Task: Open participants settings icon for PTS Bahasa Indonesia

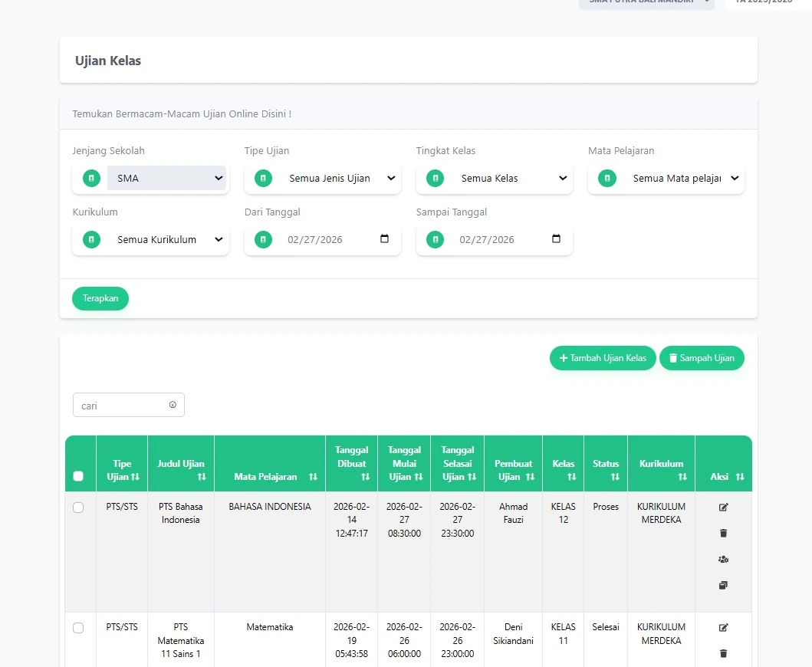Action: pyautogui.click(x=723, y=559)
